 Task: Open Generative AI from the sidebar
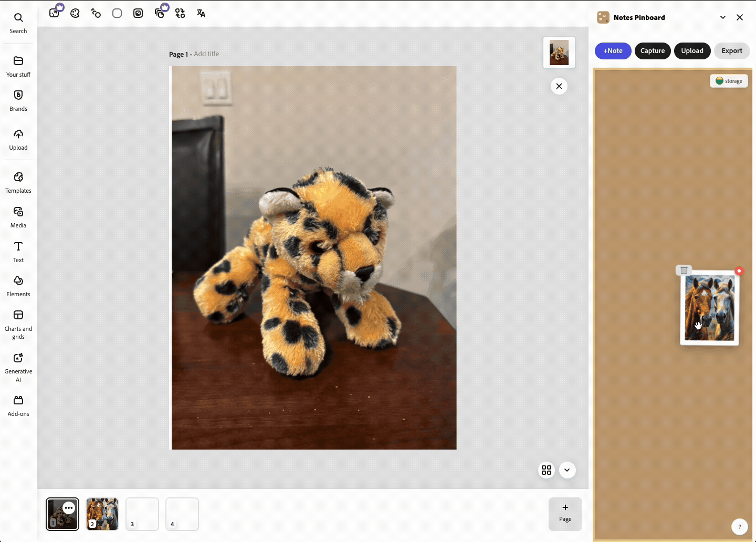point(18,366)
